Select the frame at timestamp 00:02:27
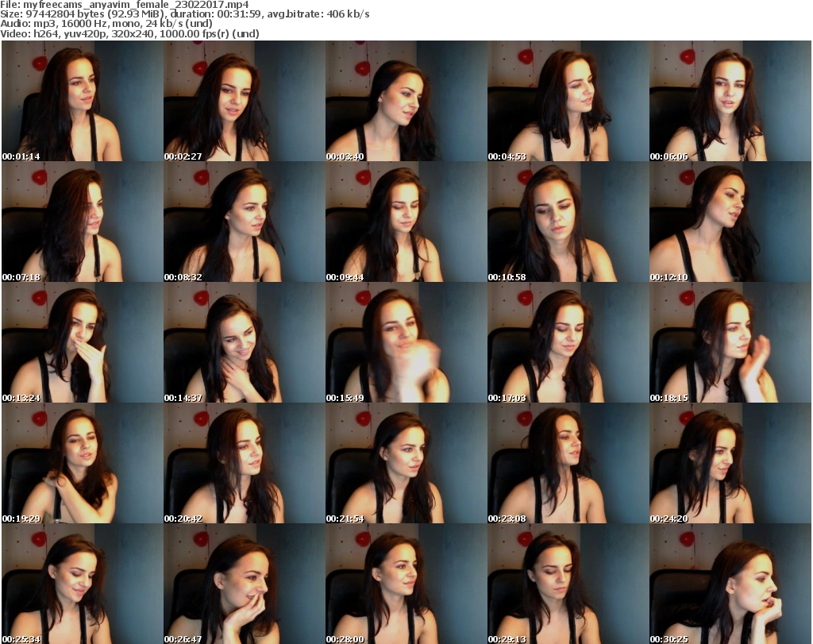 click(x=245, y=101)
